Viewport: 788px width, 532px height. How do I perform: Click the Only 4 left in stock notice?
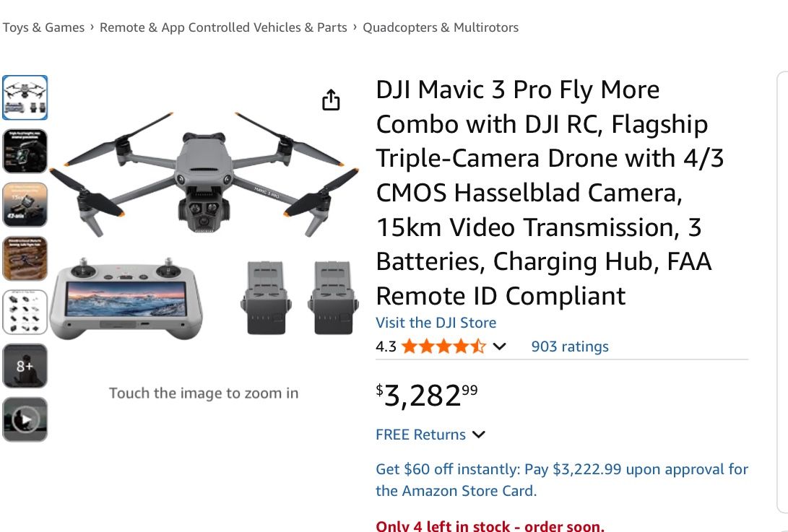click(x=489, y=526)
